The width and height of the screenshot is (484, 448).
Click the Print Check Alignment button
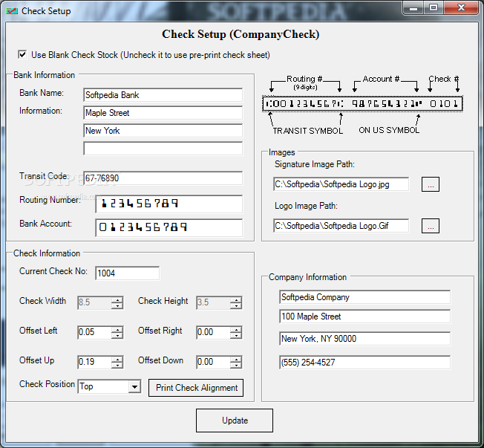pos(196,388)
